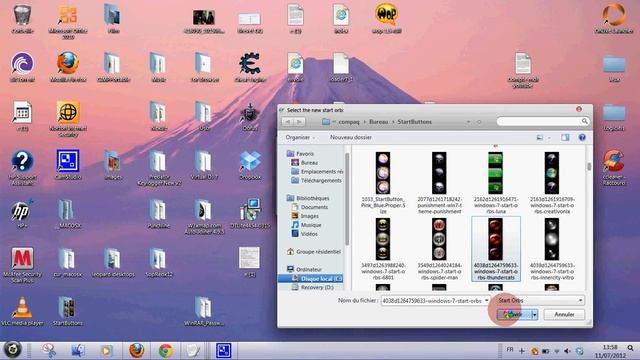Click the media player taskbar icon
The image size is (640, 360).
107,351
